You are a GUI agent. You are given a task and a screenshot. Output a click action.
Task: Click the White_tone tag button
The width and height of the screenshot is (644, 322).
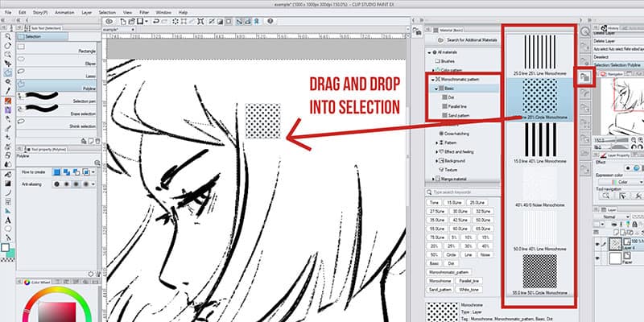[469, 290]
